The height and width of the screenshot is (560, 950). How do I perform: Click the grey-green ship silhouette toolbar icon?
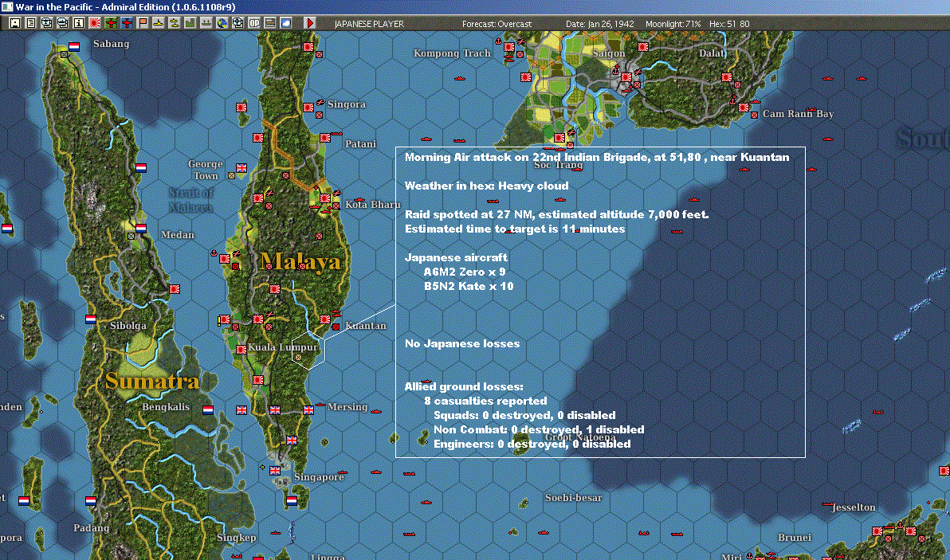click(206, 23)
